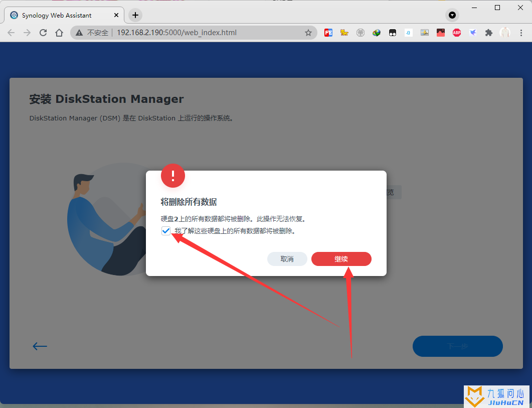The image size is (532, 408).
Task: Click the blue bird extension icon
Action: pyautogui.click(x=473, y=33)
